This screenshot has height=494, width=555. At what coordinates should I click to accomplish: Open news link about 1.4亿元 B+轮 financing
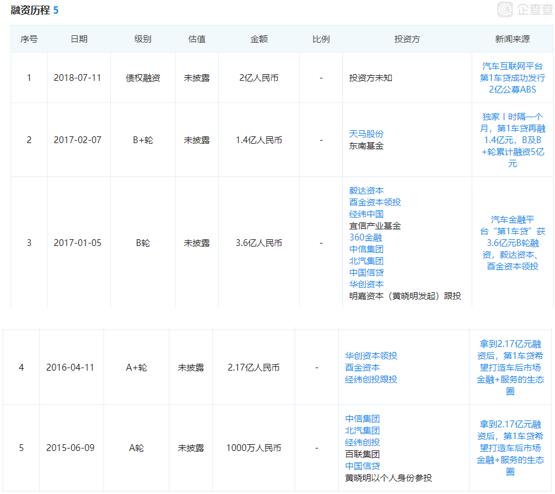[x=512, y=140]
